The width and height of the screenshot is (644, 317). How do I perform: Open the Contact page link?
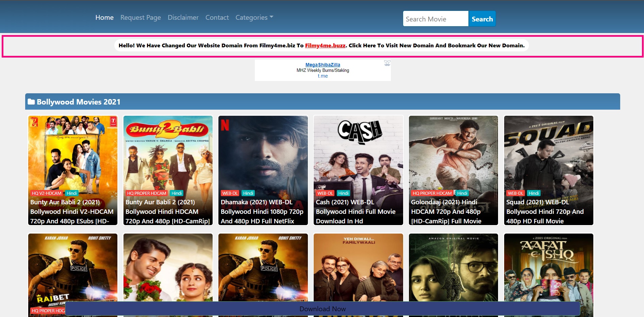coord(217,17)
